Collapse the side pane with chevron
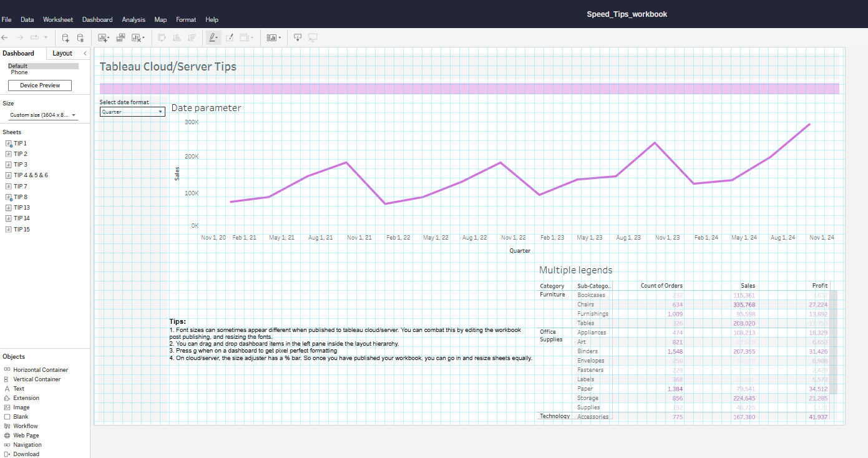Viewport: 868px width, 458px height. [x=85, y=53]
